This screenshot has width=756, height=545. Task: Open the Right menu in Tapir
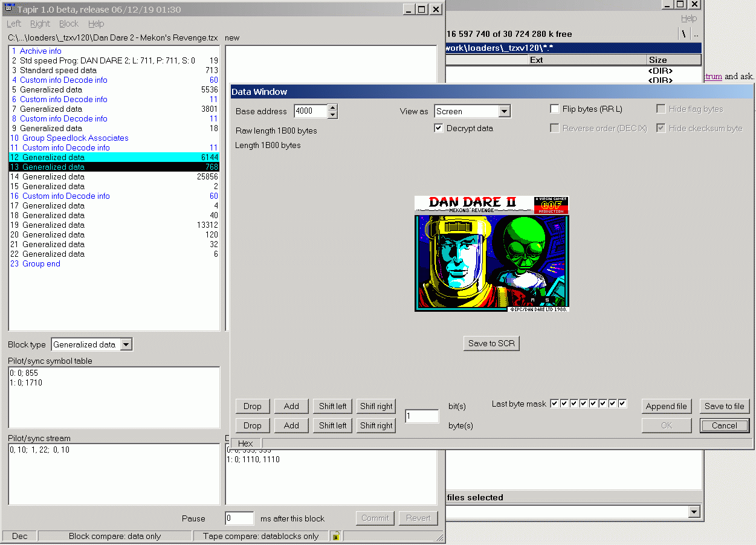pyautogui.click(x=40, y=24)
